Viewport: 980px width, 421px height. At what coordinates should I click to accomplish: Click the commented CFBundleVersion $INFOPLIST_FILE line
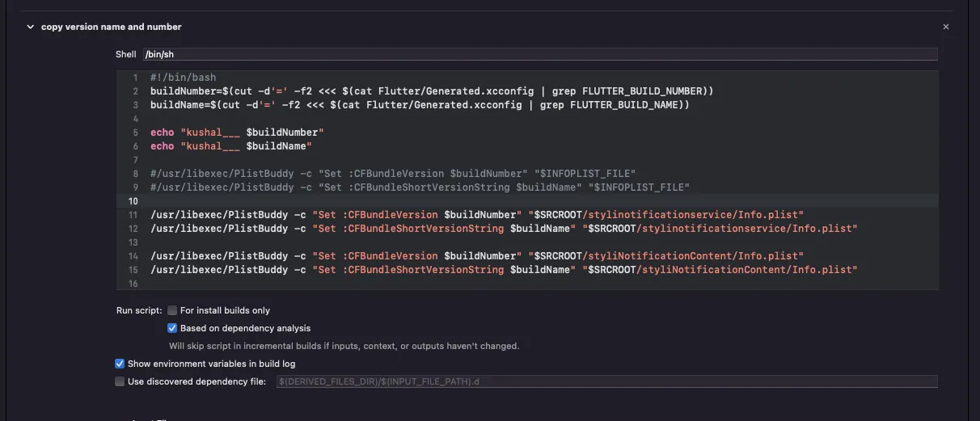393,173
